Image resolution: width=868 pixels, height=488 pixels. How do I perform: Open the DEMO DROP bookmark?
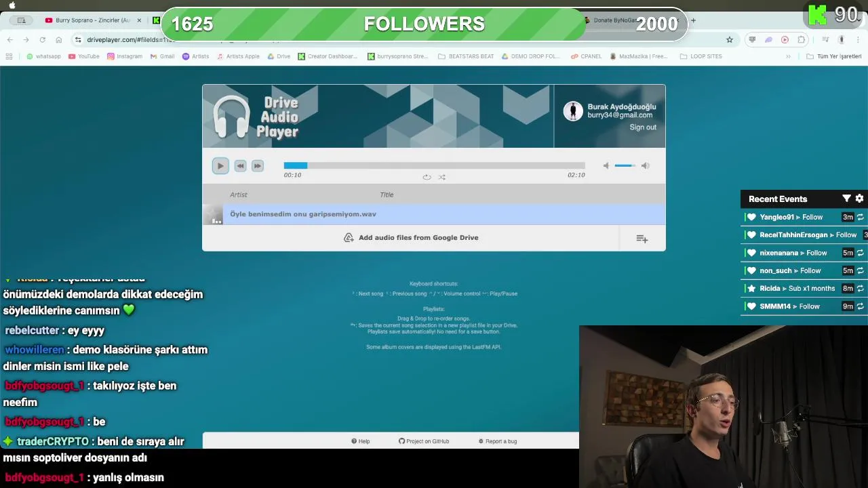531,56
